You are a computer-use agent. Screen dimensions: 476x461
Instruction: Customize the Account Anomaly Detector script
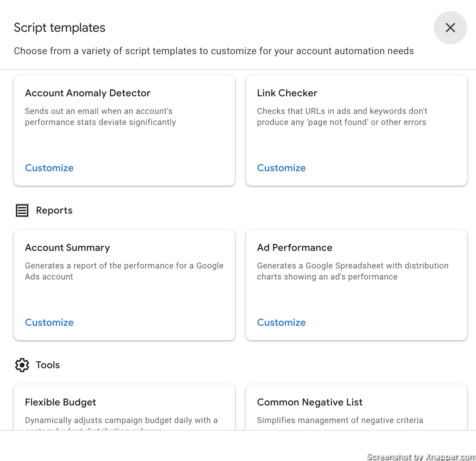pos(49,168)
